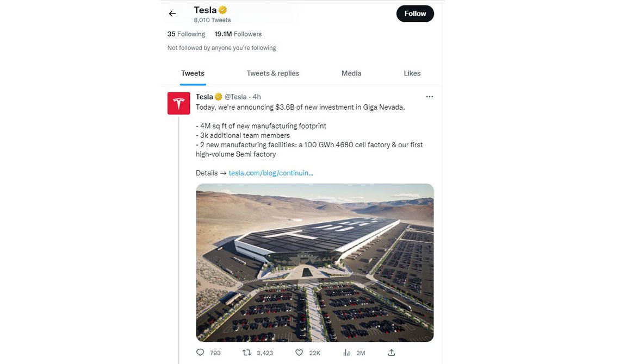Click the verified badge beside Tesla header
Screen dimensions: 620x364
(x=223, y=10)
